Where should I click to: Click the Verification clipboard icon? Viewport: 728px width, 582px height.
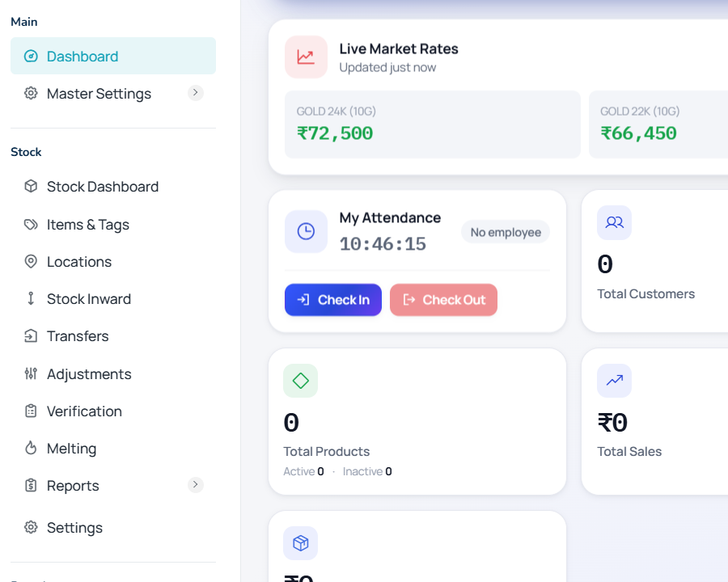(x=31, y=411)
